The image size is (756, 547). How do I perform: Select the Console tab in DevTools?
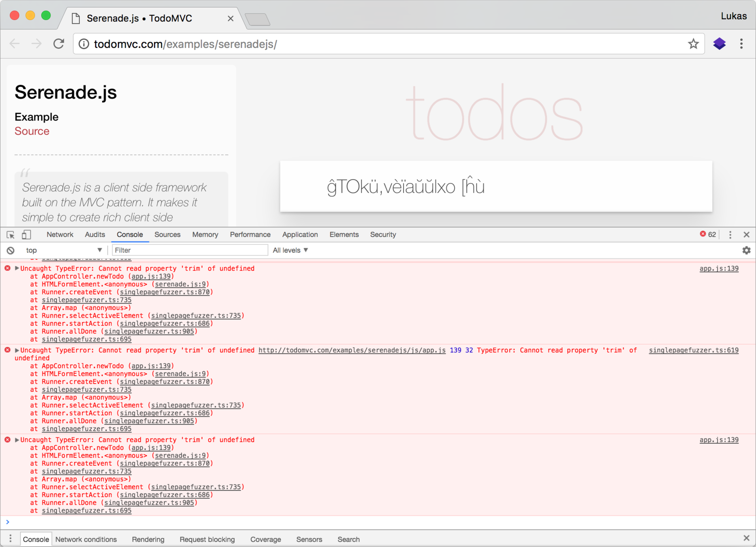[130, 235]
